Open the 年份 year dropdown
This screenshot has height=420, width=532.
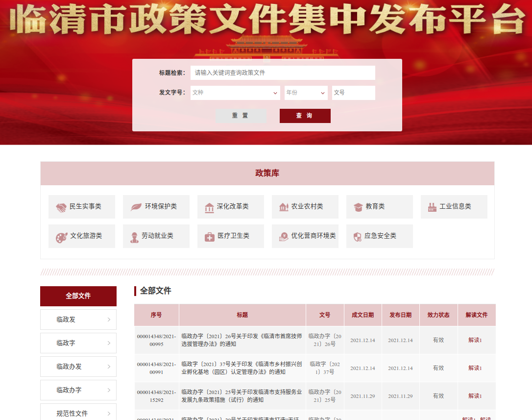tap(306, 93)
